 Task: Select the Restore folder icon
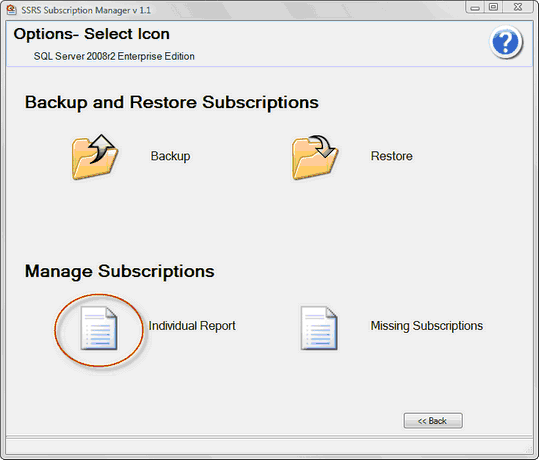(315, 157)
